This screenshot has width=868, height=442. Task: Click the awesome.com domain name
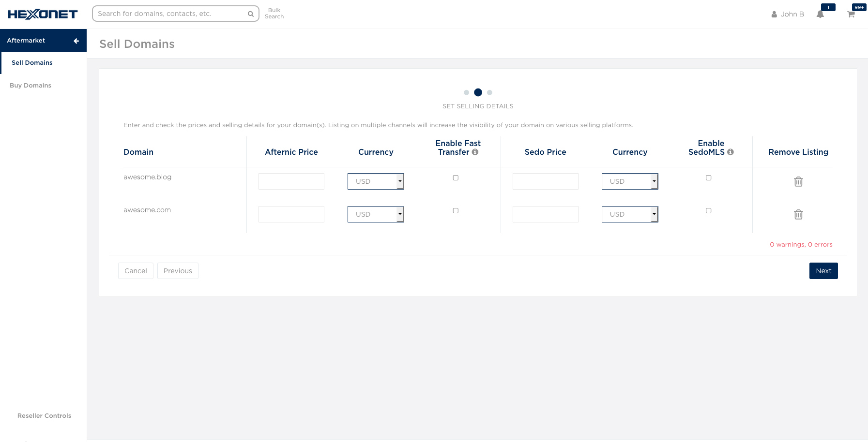click(x=147, y=210)
